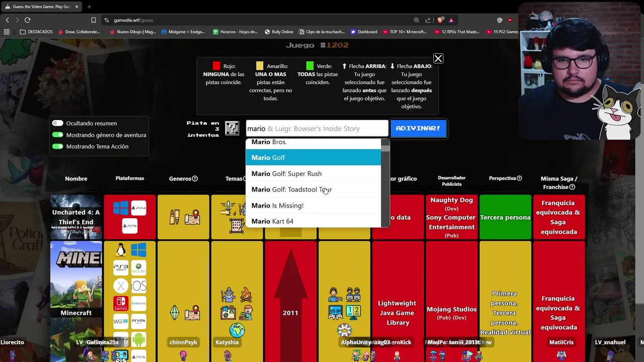The height and width of the screenshot is (362, 644).
Task: Open the Dashboard bookmark
Action: pyautogui.click(x=364, y=32)
